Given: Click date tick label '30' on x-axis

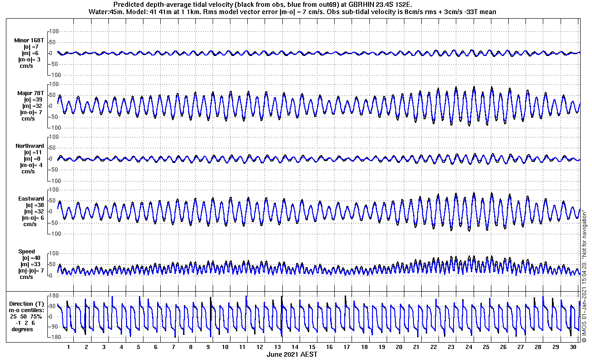Looking at the screenshot, I should (573, 347).
